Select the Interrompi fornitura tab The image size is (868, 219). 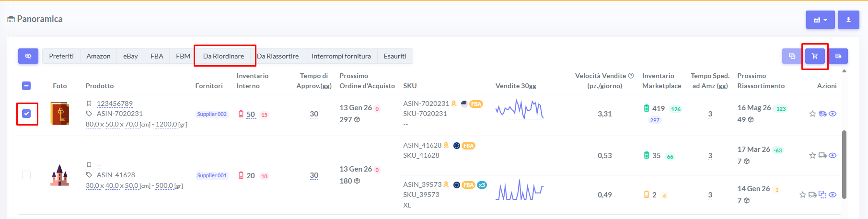coord(341,56)
